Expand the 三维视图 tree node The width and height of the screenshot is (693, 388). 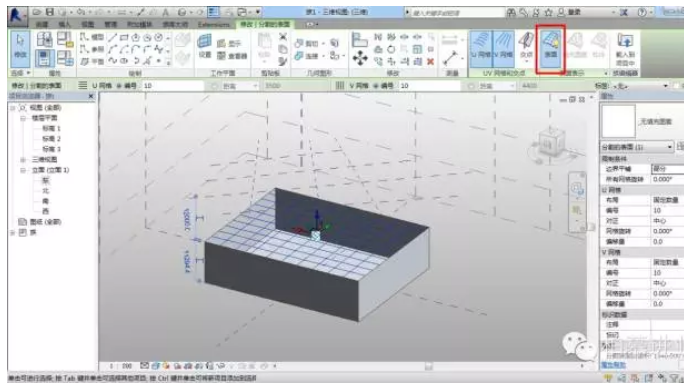[x=23, y=160]
